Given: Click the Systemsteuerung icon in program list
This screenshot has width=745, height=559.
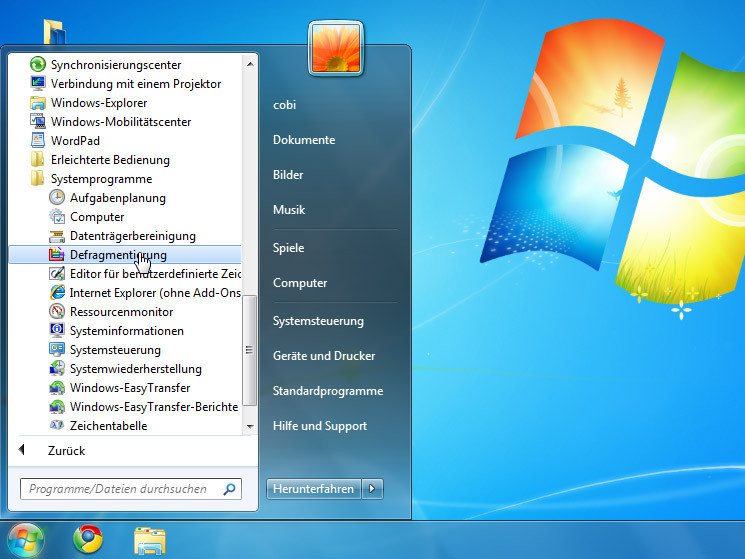Looking at the screenshot, I should pyautogui.click(x=57, y=350).
